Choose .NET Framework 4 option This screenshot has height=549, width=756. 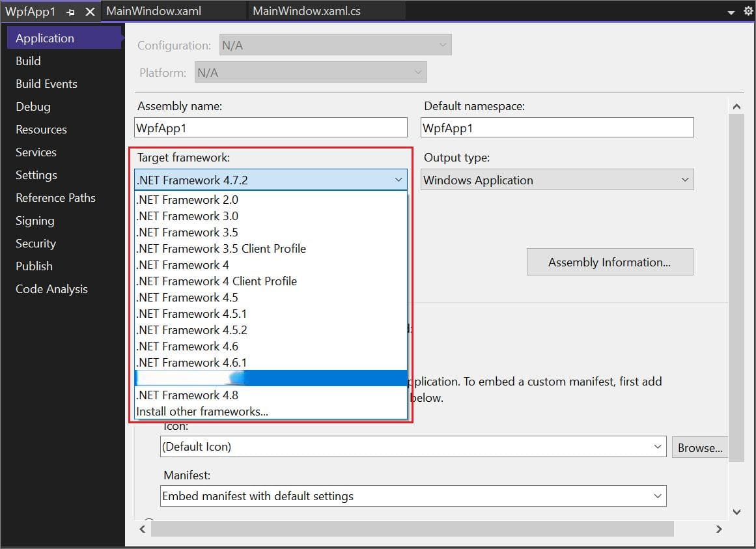pos(270,265)
